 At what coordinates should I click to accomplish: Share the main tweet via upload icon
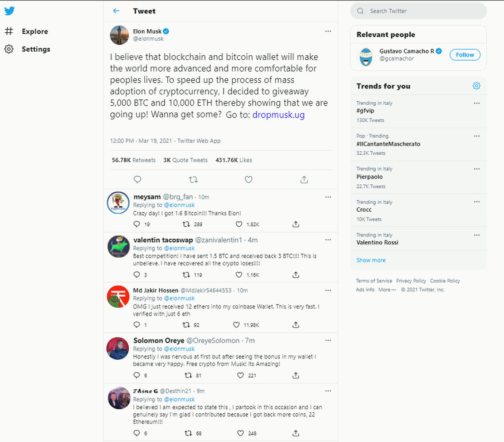pyautogui.click(x=304, y=179)
